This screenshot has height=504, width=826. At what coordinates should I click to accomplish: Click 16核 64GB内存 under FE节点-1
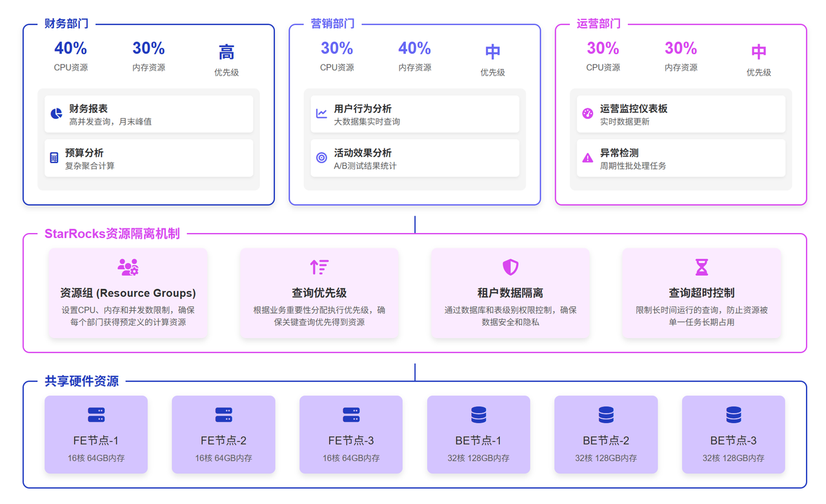pos(96,458)
